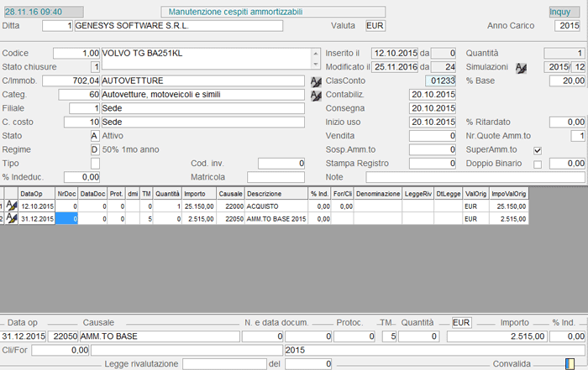The width and height of the screenshot is (588, 370).
Task: Click the Contabiliz. date field
Action: pyautogui.click(x=433, y=95)
